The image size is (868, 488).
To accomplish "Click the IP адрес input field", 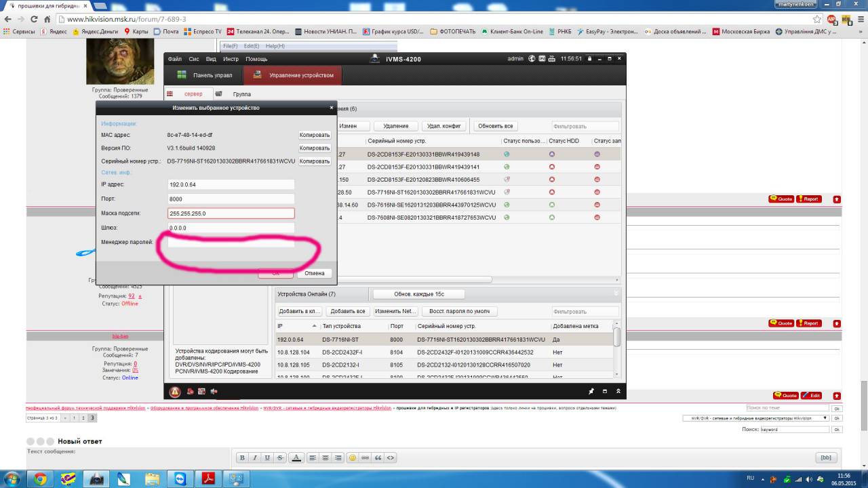I will [x=231, y=184].
